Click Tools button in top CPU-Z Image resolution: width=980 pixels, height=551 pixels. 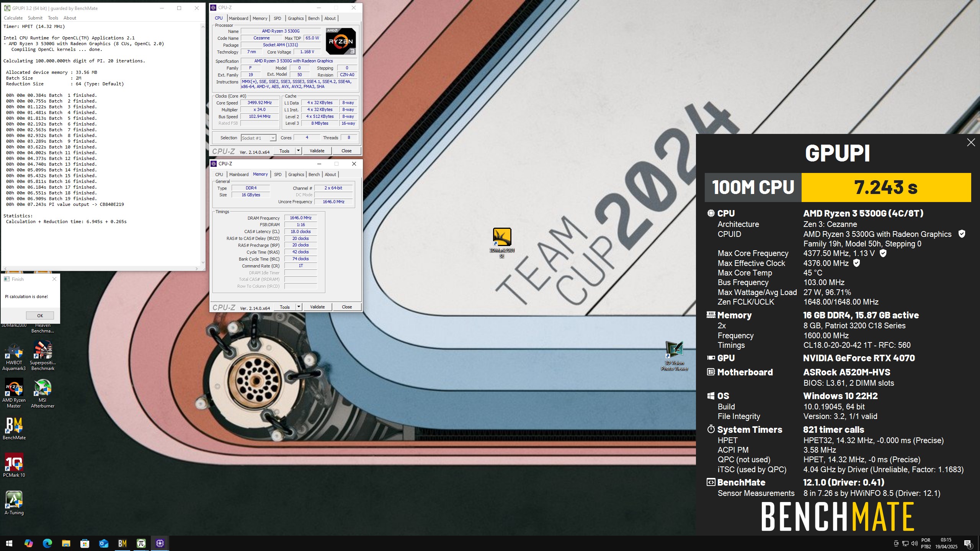[x=284, y=151]
